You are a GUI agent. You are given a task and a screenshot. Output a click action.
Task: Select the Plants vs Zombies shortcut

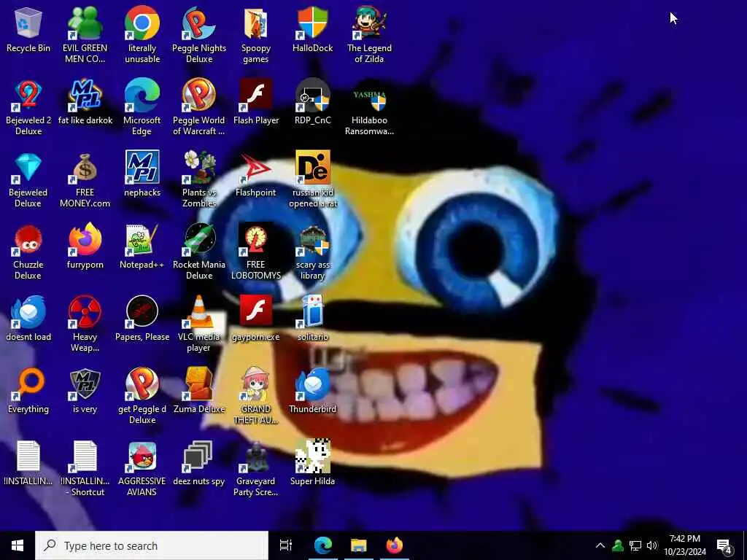[199, 168]
